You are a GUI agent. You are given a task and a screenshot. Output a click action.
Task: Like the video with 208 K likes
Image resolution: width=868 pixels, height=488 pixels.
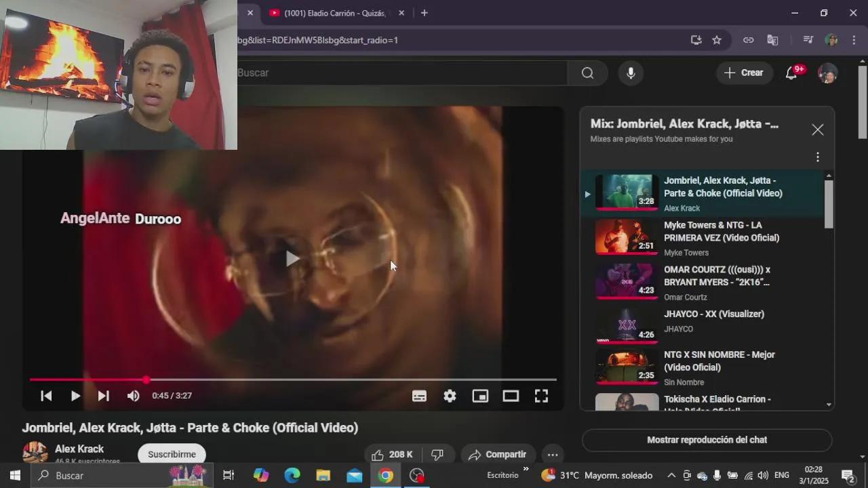click(393, 454)
